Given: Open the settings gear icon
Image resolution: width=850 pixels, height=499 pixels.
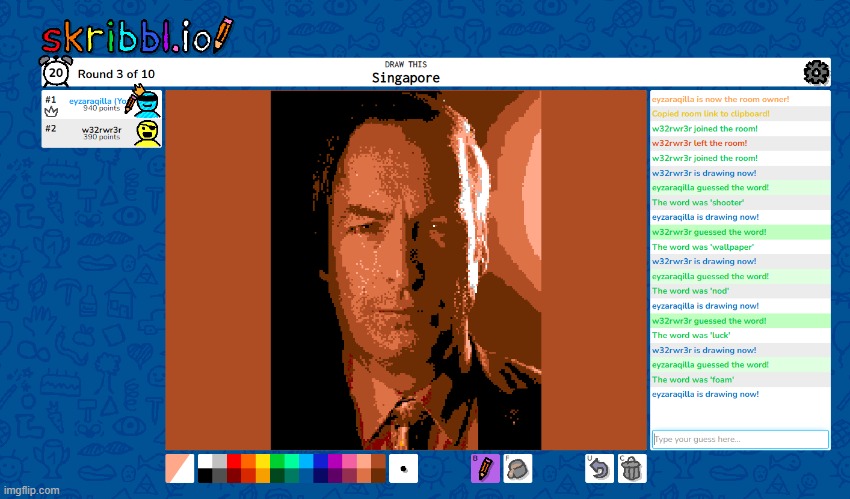Looking at the screenshot, I should 816,72.
